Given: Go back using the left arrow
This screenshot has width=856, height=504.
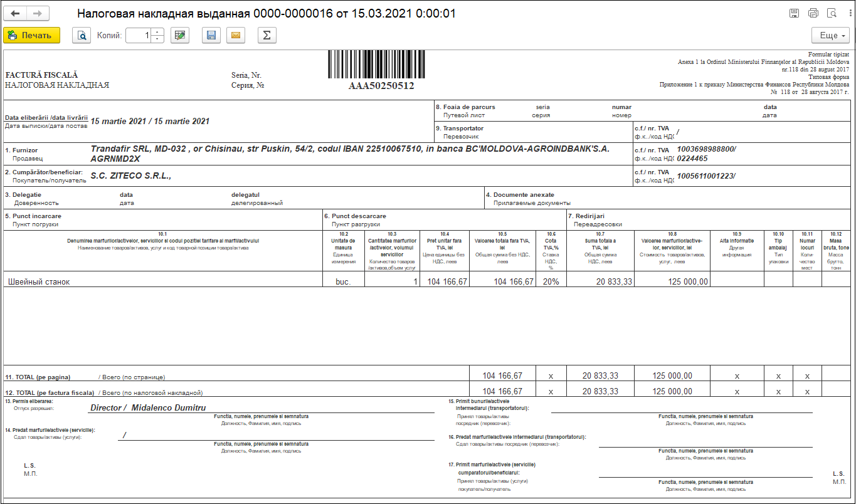Looking at the screenshot, I should (16, 13).
